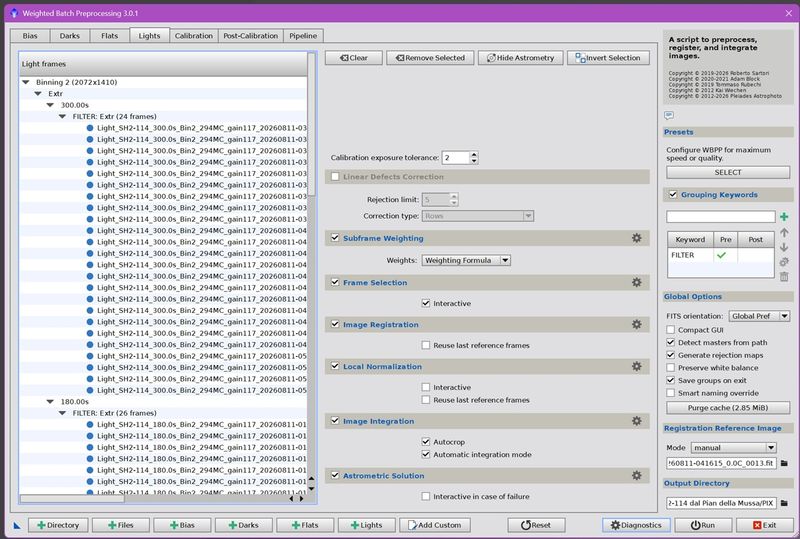Toggle Automatic integration mode checkbox
This screenshot has width=800, height=539.
coord(426,454)
